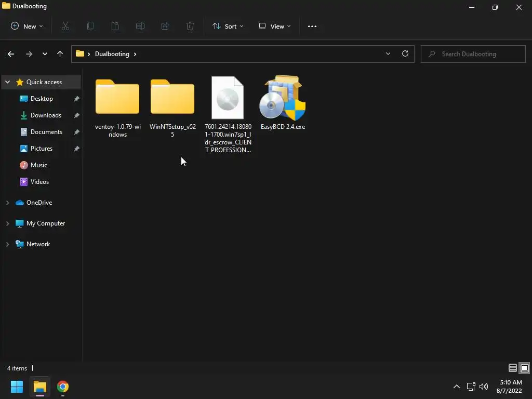532x399 pixels.
Task: Click the Share icon in the toolbar
Action: pyautogui.click(x=165, y=26)
